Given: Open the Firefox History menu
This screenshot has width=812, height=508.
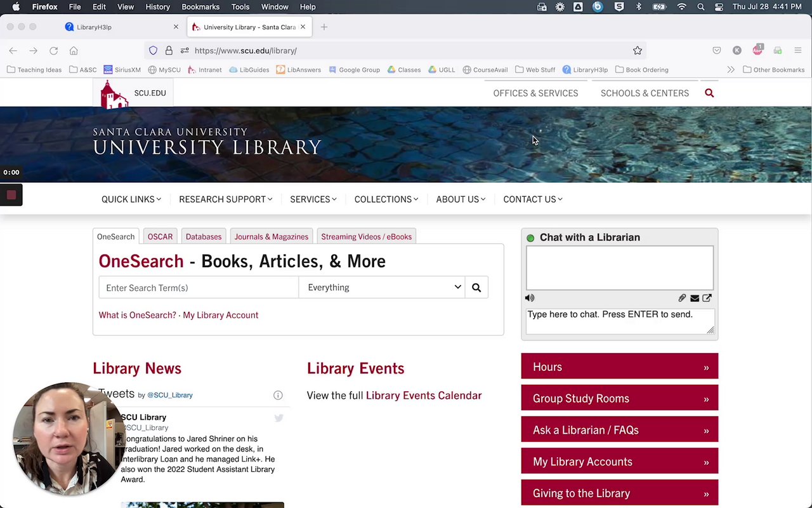Looking at the screenshot, I should [157, 7].
